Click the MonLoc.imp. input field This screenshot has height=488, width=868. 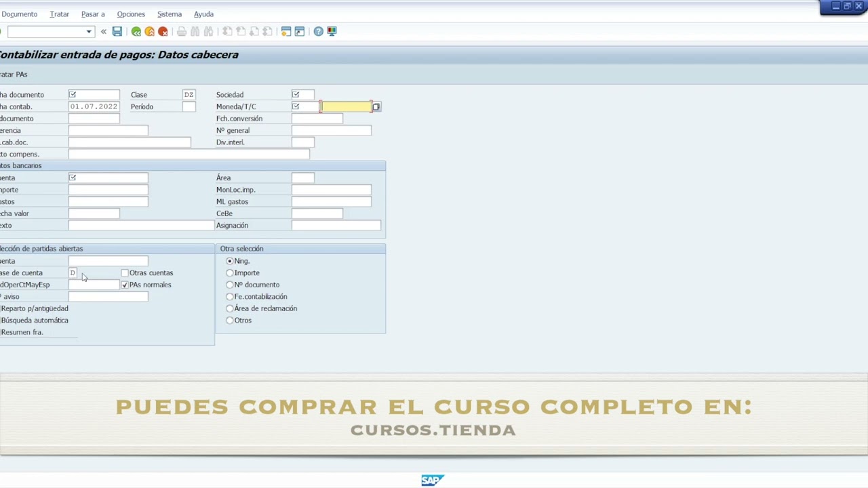coord(332,190)
